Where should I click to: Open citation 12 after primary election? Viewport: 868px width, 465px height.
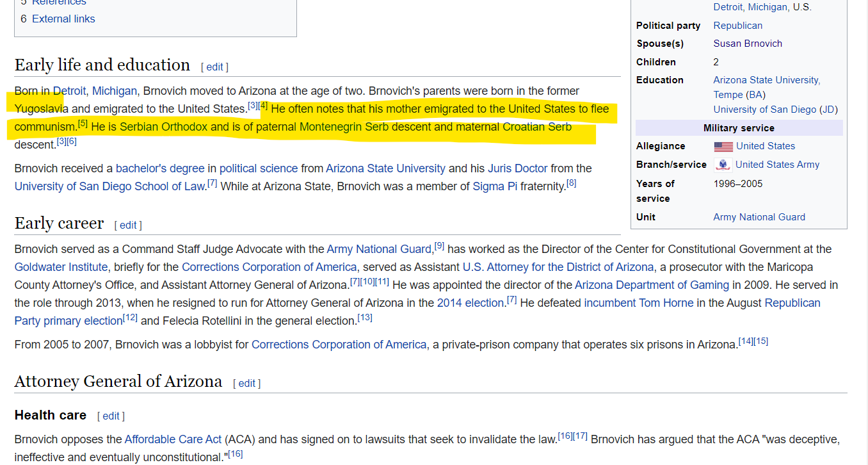click(x=130, y=317)
